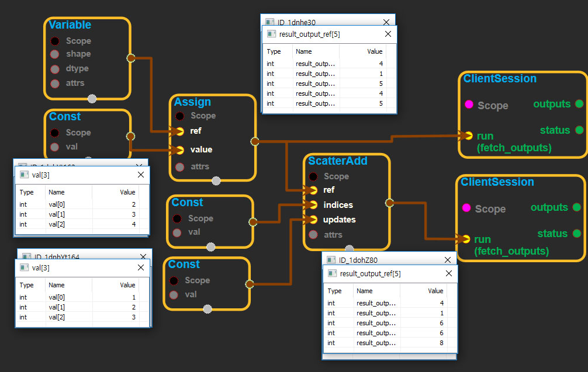Select the Assign node title
This screenshot has width=588, height=372.
tap(192, 102)
